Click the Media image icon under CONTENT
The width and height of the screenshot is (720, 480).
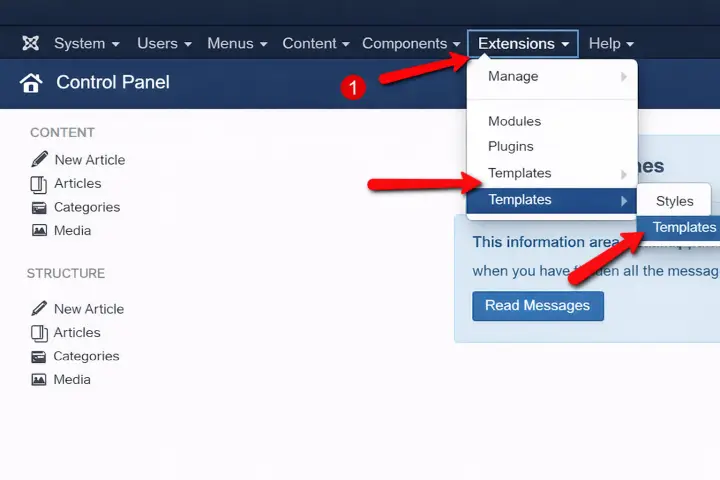click(39, 231)
